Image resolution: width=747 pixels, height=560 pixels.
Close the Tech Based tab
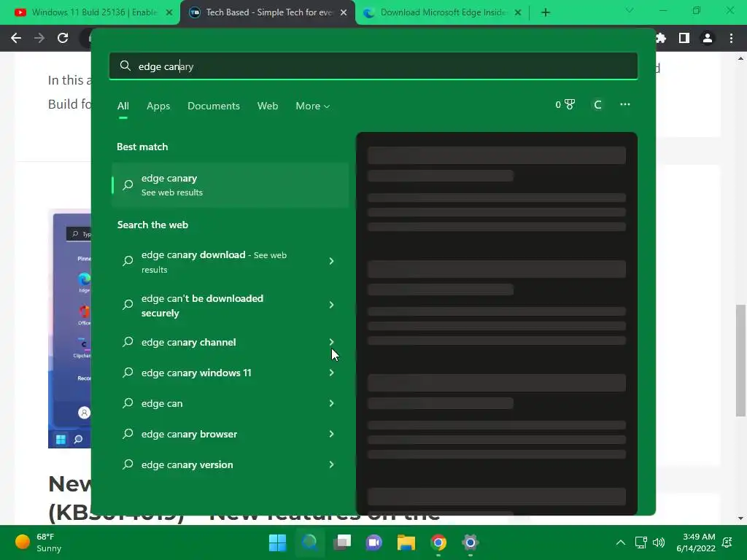[x=344, y=12]
